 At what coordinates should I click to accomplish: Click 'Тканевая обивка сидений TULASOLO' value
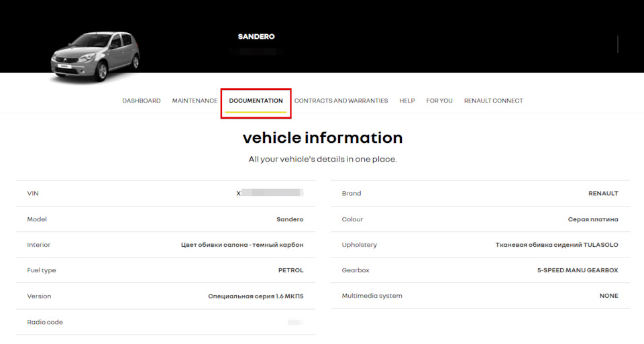click(x=557, y=245)
